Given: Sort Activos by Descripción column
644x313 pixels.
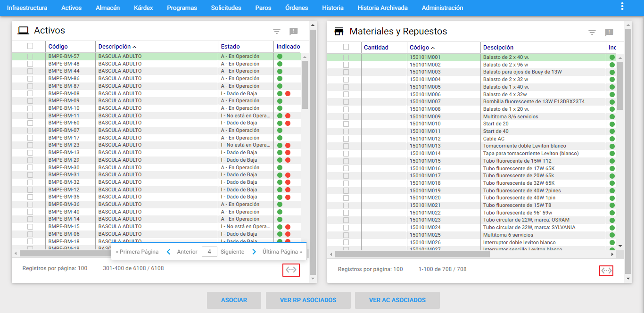Looking at the screenshot, I should [115, 47].
